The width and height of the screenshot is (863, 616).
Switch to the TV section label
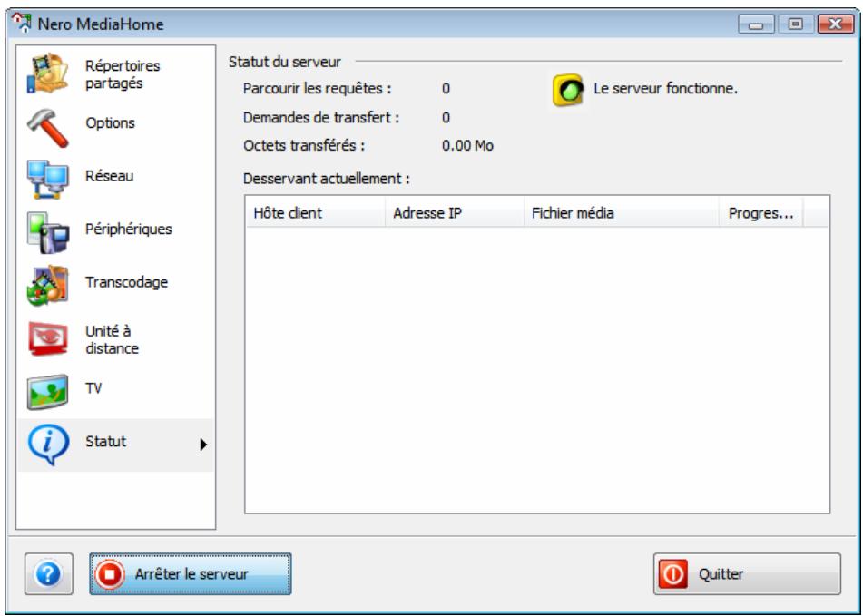point(93,388)
